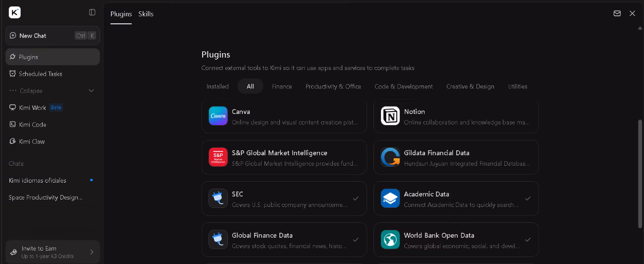This screenshot has height=264, width=644.
Task: Click the three-dots icon beside Collapse
Action: click(x=13, y=91)
